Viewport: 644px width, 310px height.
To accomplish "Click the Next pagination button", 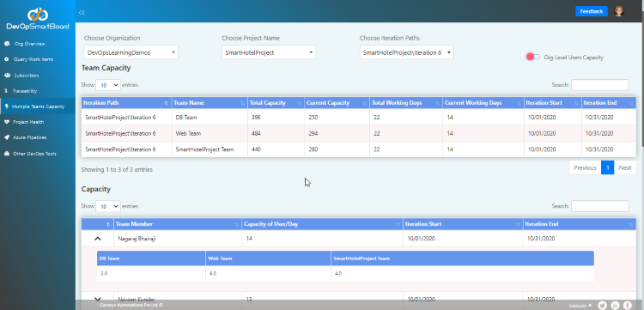I will (x=625, y=167).
